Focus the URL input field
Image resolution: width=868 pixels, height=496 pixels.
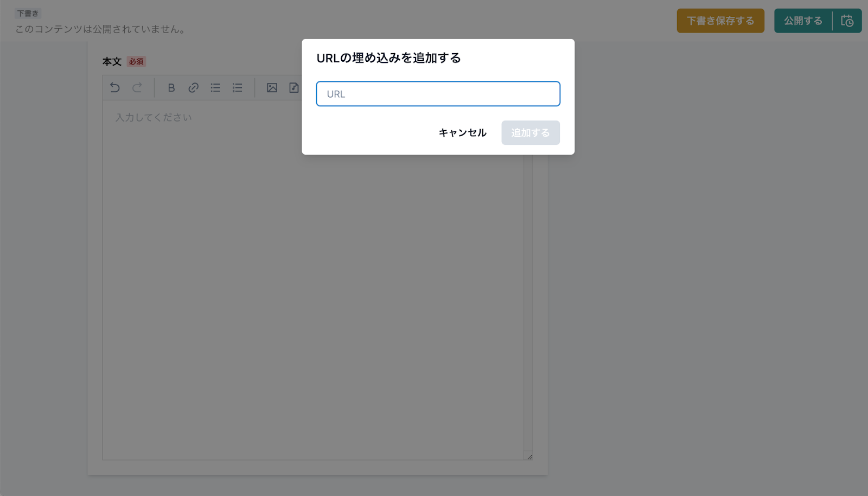(x=438, y=94)
